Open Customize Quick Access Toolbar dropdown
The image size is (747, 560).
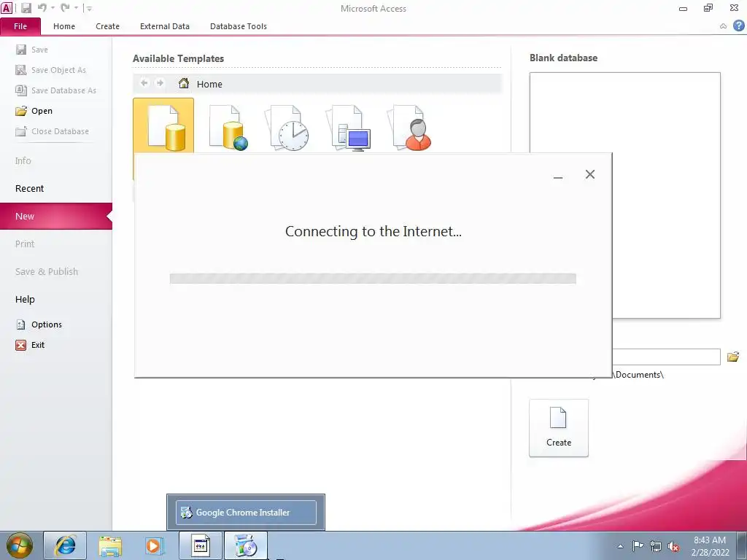pyautogui.click(x=89, y=8)
